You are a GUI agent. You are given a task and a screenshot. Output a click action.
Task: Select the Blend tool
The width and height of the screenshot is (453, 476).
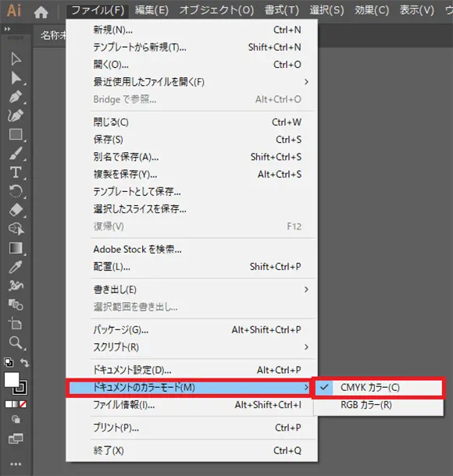pyautogui.click(x=16, y=304)
